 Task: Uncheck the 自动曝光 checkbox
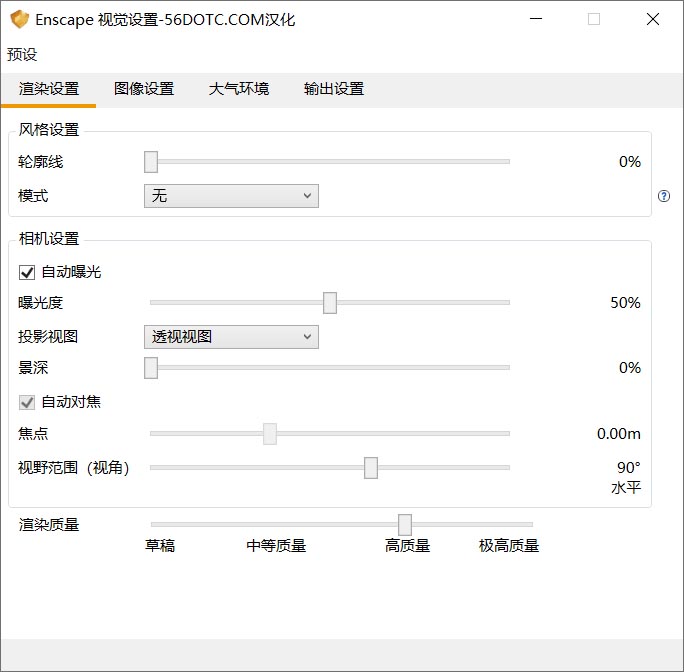[27, 272]
